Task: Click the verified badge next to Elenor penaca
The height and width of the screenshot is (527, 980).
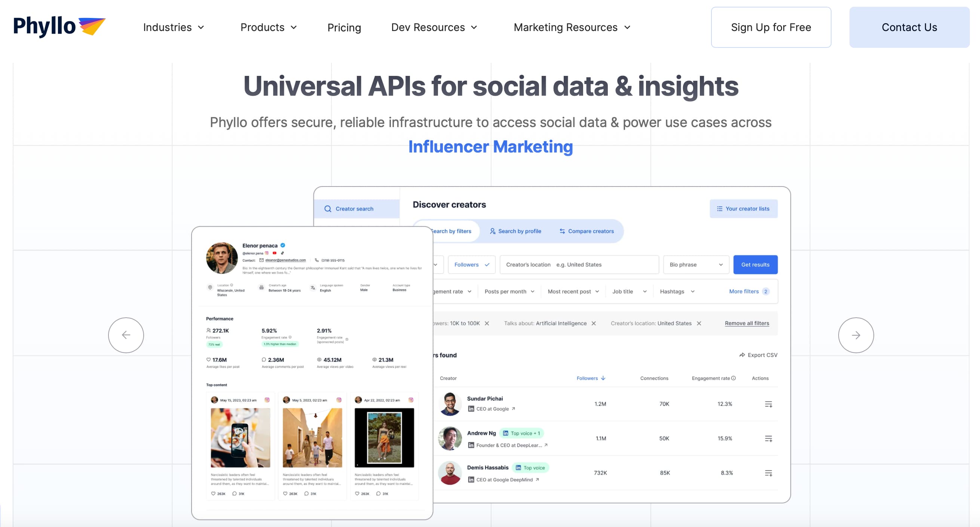Action: point(283,245)
